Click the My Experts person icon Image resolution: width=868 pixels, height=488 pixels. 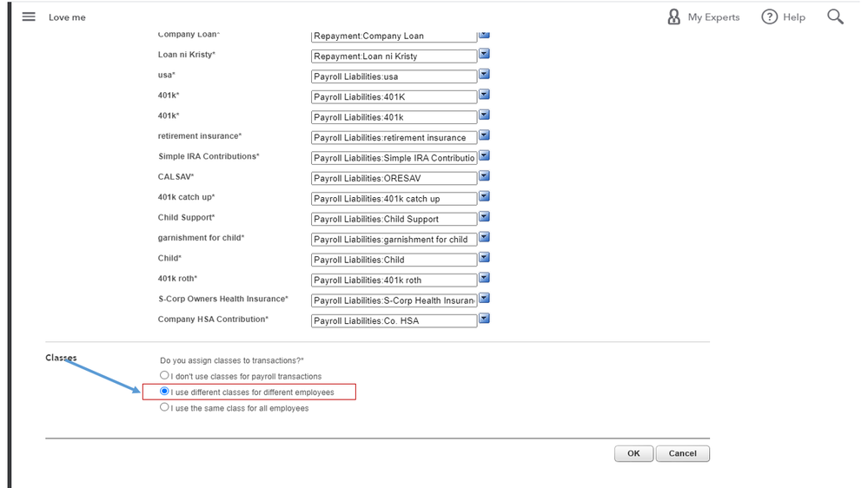673,16
